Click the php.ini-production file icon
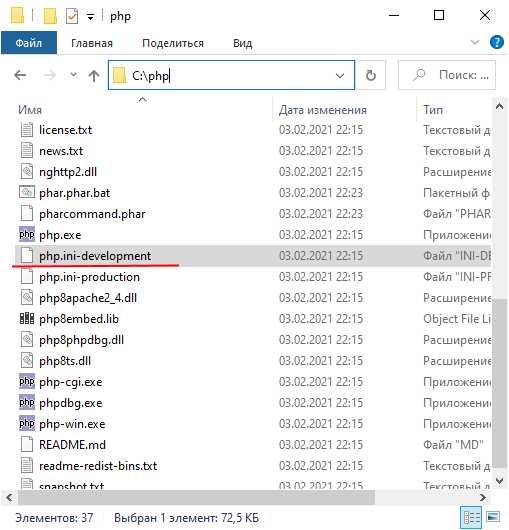 (27, 277)
